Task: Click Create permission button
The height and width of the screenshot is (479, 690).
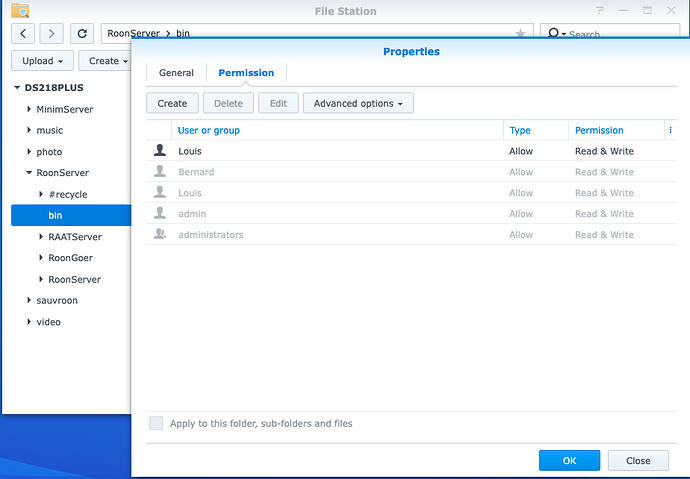Action: (x=172, y=103)
